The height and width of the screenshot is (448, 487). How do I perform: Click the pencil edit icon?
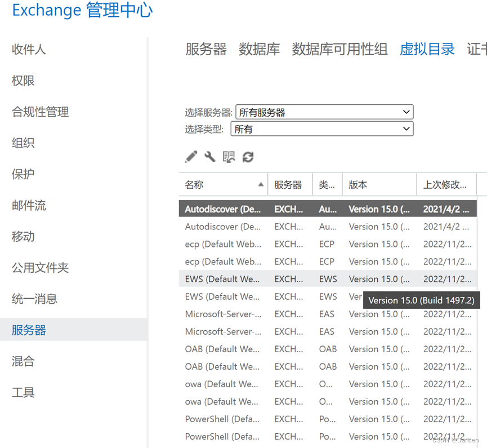[x=191, y=157]
